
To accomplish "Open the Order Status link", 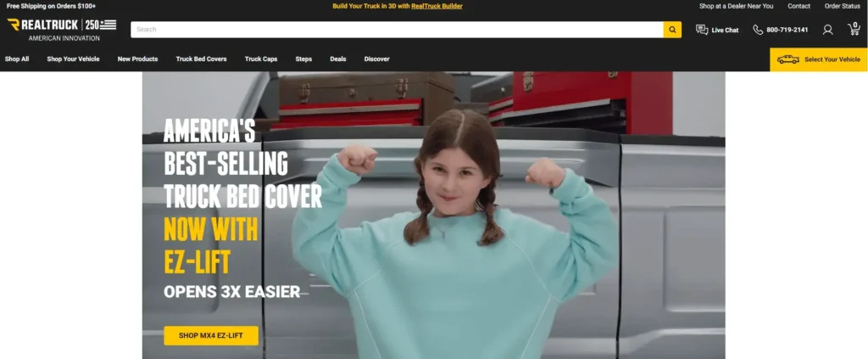I will [843, 6].
